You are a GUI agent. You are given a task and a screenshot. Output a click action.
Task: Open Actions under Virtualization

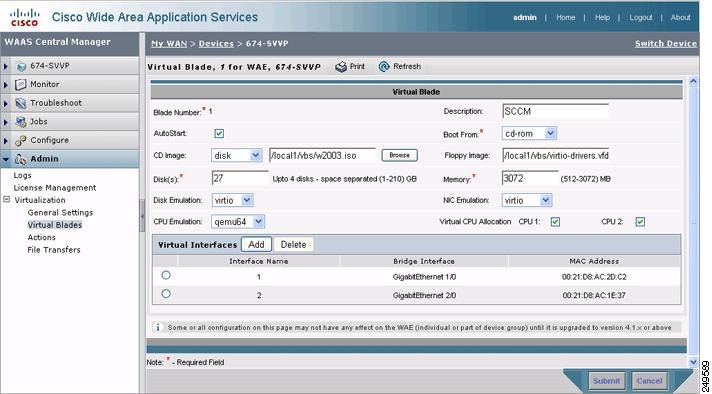[x=41, y=237]
